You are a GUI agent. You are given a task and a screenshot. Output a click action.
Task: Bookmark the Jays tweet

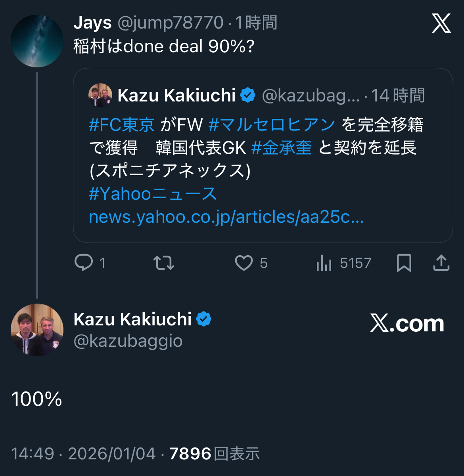(x=404, y=263)
